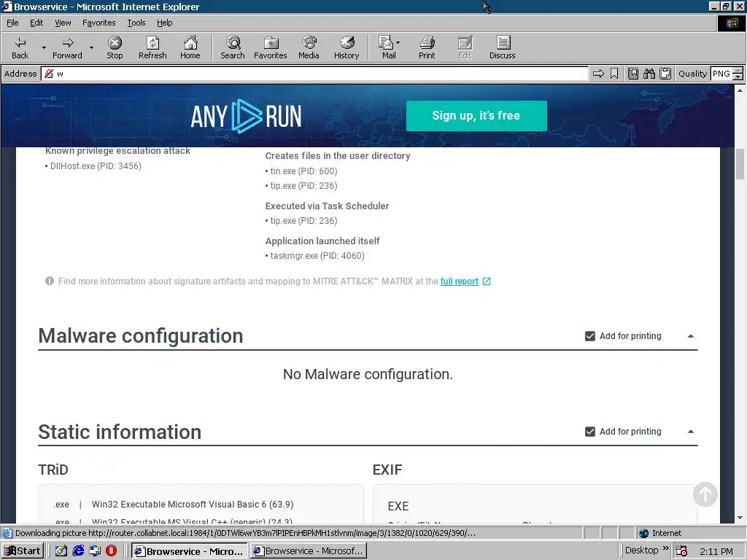Open the Favorites toolbar panel

[270, 47]
